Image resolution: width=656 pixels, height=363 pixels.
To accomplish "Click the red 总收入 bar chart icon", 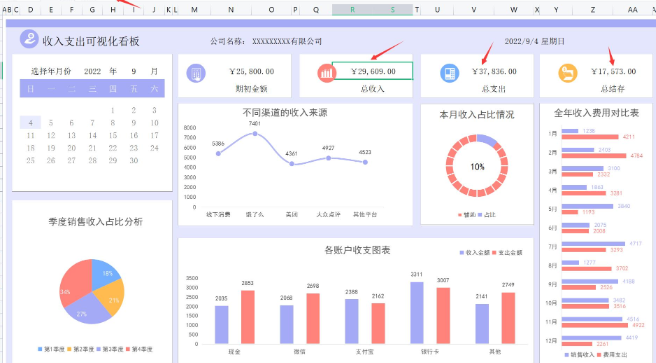I will point(326,74).
